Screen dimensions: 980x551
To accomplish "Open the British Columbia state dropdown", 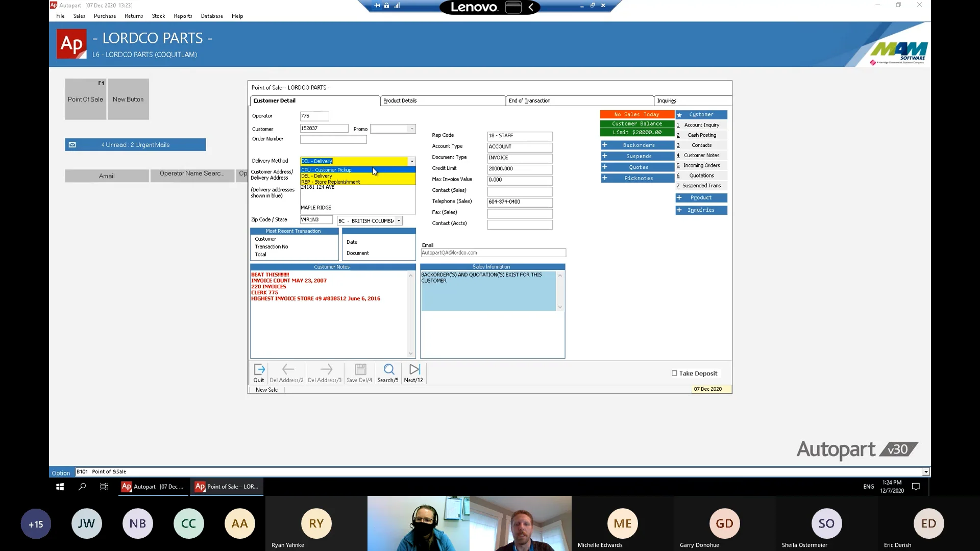I will (x=398, y=220).
